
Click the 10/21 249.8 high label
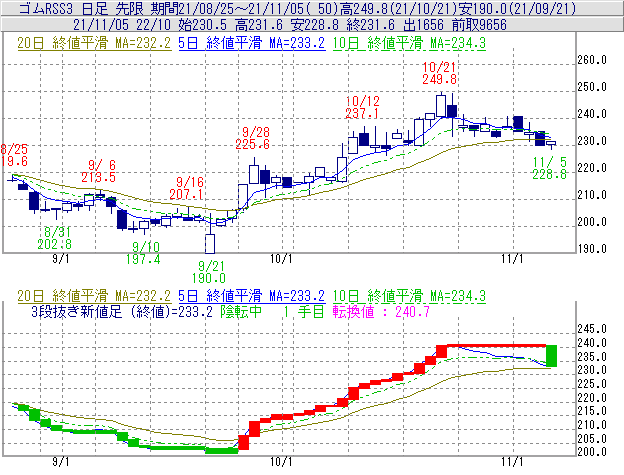click(x=439, y=73)
